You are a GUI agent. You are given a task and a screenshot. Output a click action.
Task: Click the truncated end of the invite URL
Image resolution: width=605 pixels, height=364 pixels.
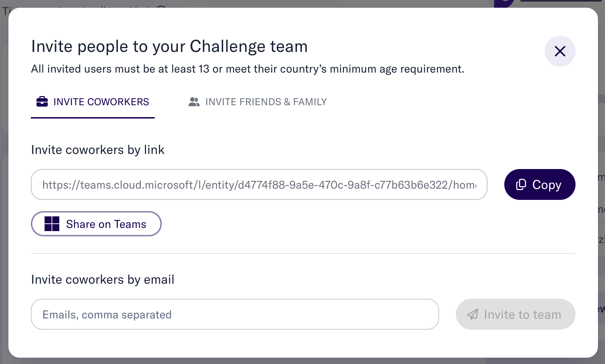465,185
